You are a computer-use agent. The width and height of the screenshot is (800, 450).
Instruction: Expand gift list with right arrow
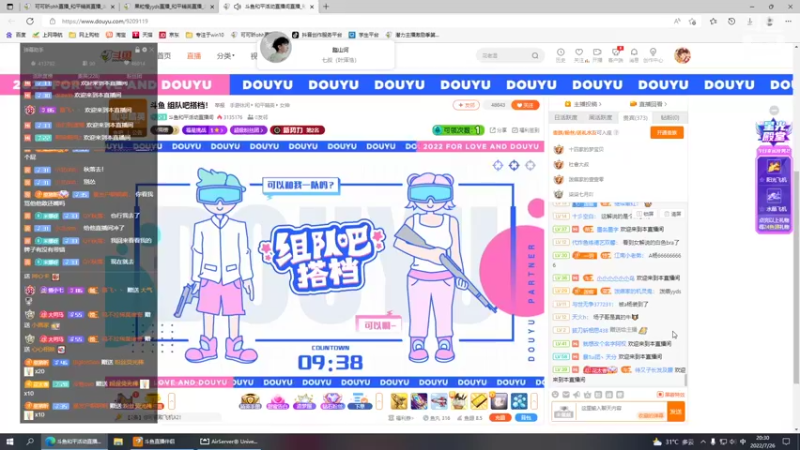[x=534, y=401]
